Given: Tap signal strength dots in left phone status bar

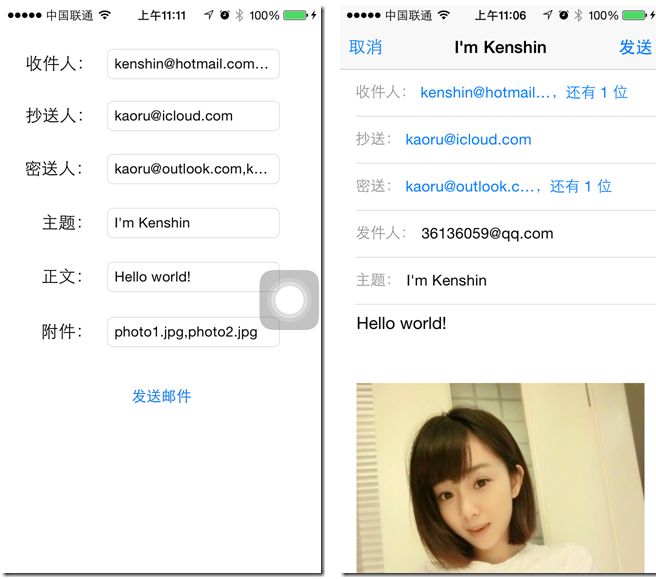Looking at the screenshot, I should click(x=25, y=15).
